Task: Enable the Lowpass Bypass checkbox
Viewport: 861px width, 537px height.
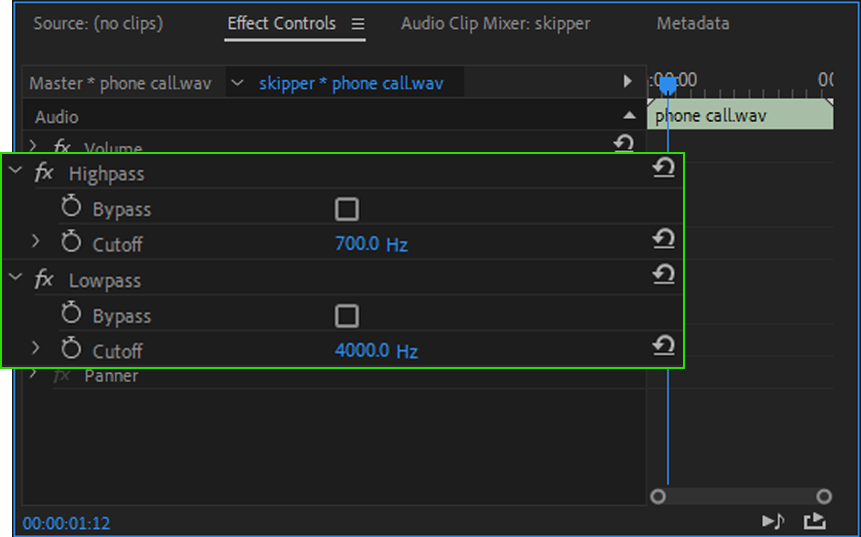Action: tap(347, 316)
